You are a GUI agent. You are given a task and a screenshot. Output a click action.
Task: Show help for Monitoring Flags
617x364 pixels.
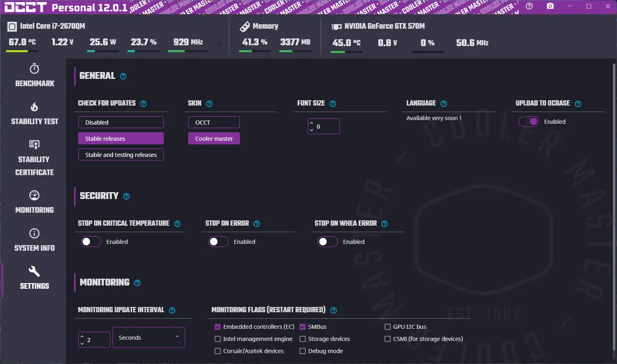[333, 311]
